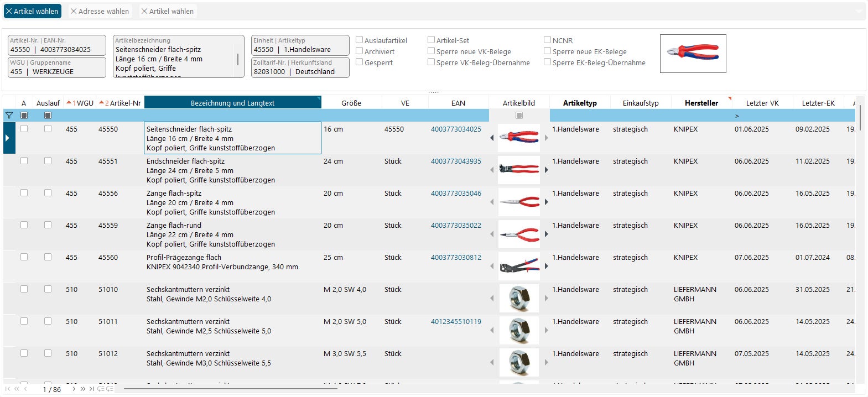Click the filter funnel icon in grid
The width and height of the screenshot is (868, 397).
tap(9, 116)
